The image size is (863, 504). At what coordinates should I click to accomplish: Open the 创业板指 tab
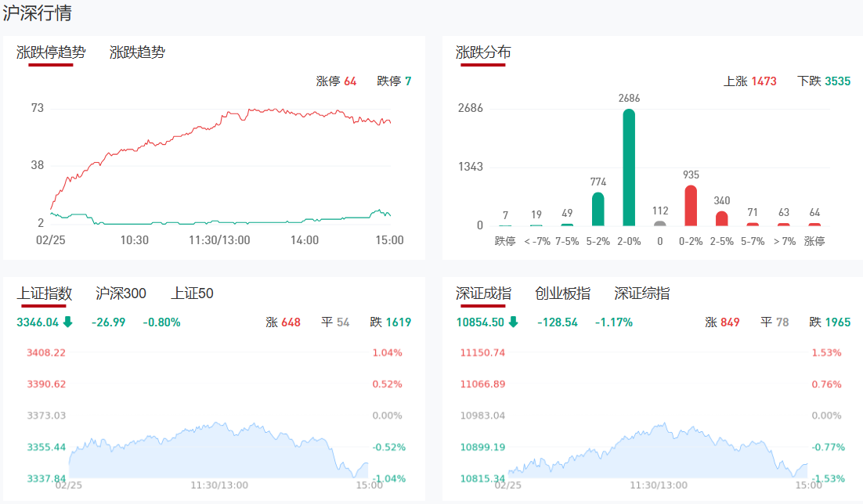pos(562,293)
